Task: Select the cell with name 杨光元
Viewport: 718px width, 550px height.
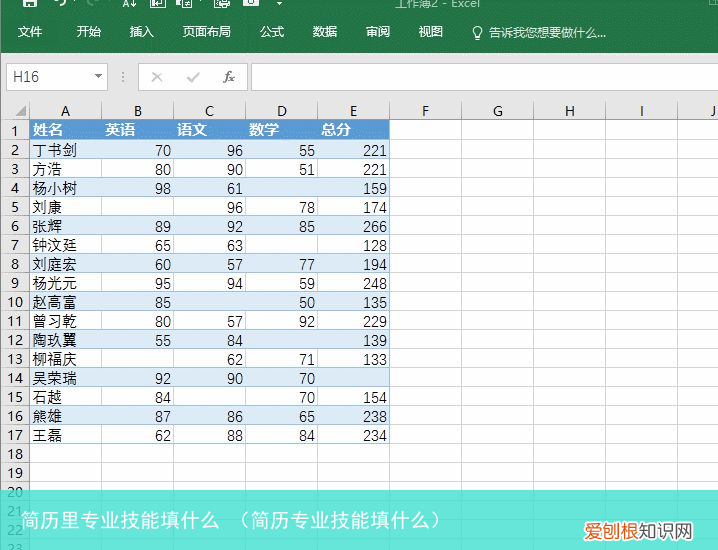Action: coord(65,283)
